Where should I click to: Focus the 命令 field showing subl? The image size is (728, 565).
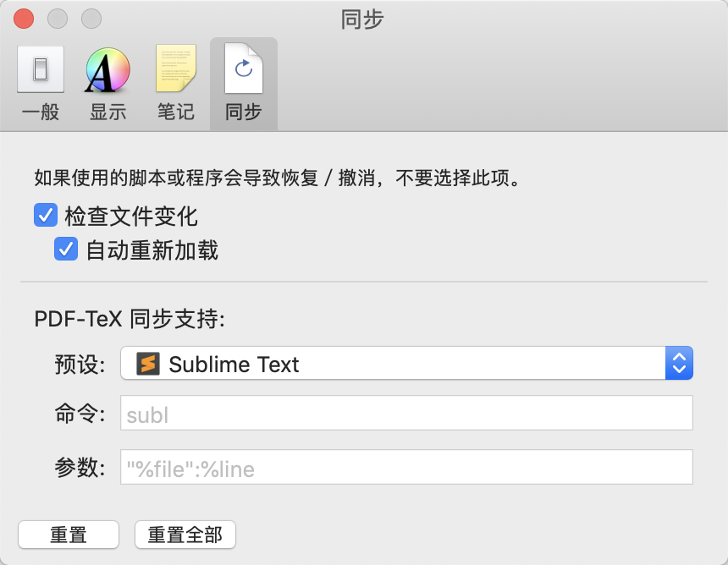point(406,413)
